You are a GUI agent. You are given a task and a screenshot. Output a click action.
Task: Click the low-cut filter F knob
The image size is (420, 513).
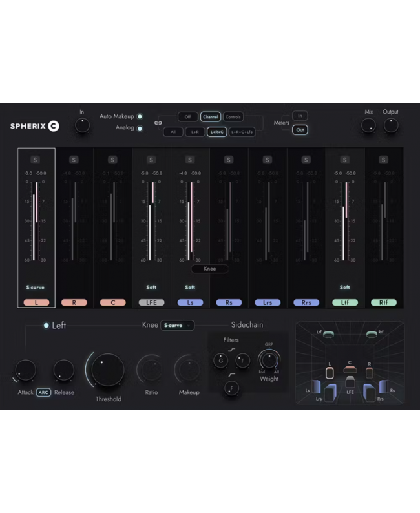tap(232, 388)
